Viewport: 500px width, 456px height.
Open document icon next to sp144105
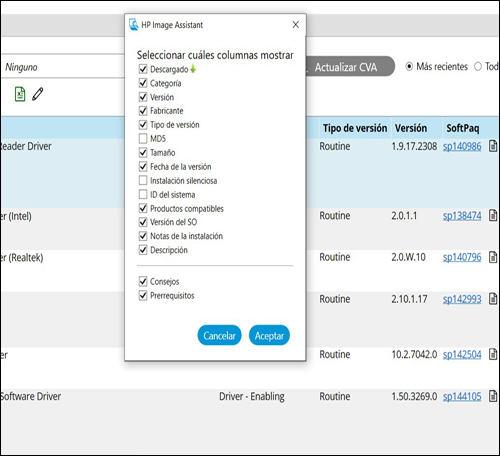point(493,396)
